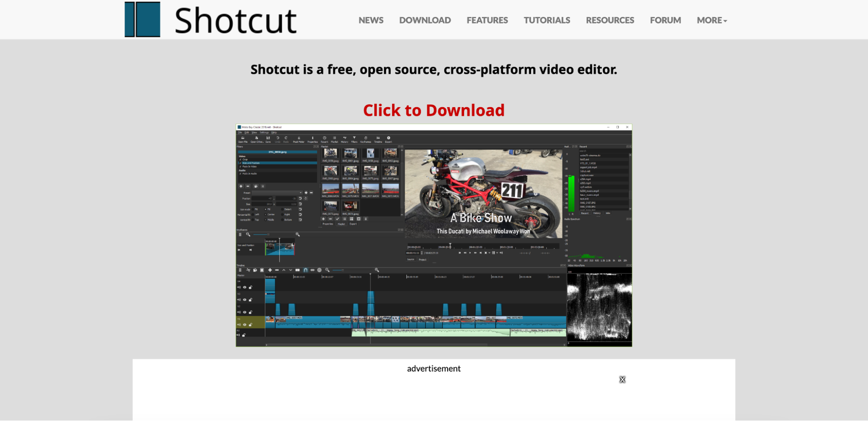Hide track V4 with its eye icon
The image size is (868, 421).
(244, 287)
